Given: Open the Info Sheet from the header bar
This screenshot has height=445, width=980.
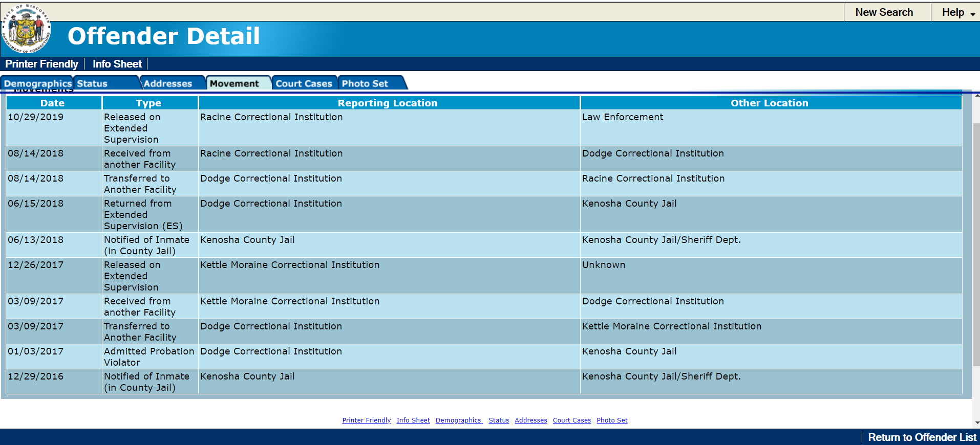Looking at the screenshot, I should point(117,64).
